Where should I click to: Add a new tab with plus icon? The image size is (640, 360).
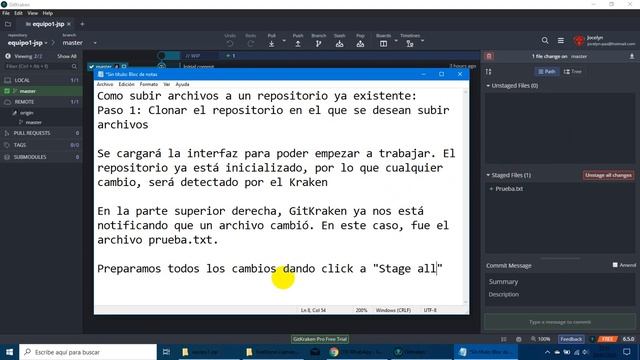82,24
